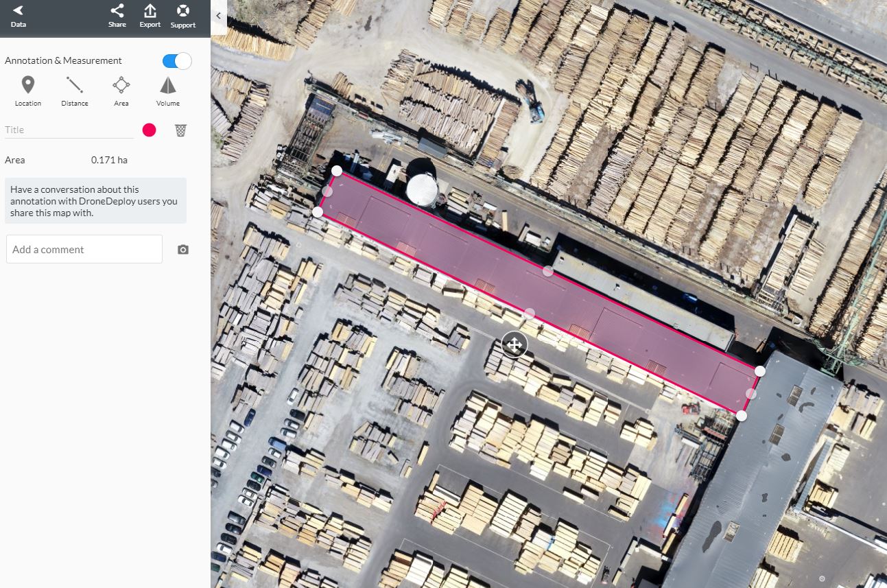Image resolution: width=887 pixels, height=588 pixels.
Task: Toggle Annotation & Measurement switch off
Action: tap(177, 61)
